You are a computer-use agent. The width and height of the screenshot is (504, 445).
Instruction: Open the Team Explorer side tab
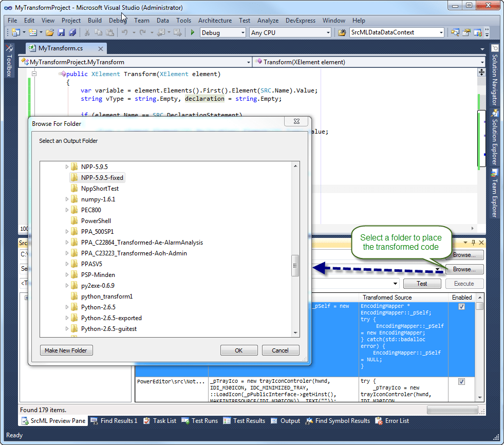point(495,194)
